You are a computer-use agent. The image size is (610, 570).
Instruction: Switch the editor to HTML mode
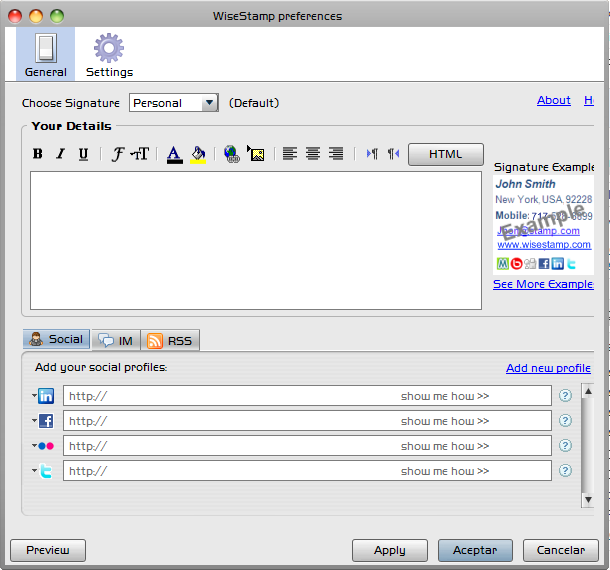click(446, 154)
